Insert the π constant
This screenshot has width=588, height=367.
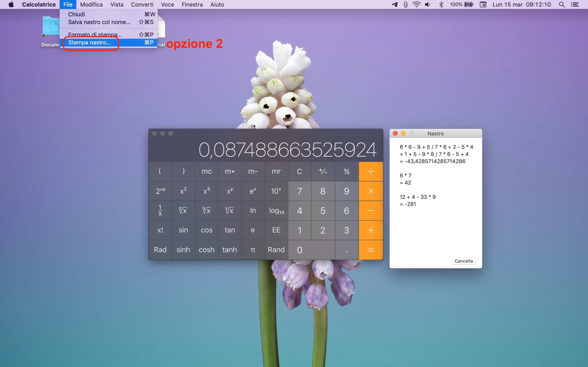pos(253,250)
